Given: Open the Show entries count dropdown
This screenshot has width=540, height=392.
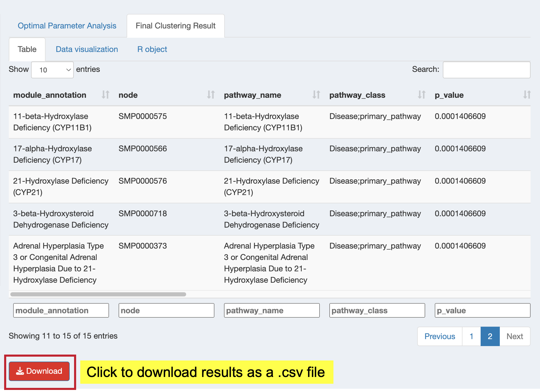Looking at the screenshot, I should click(x=52, y=70).
